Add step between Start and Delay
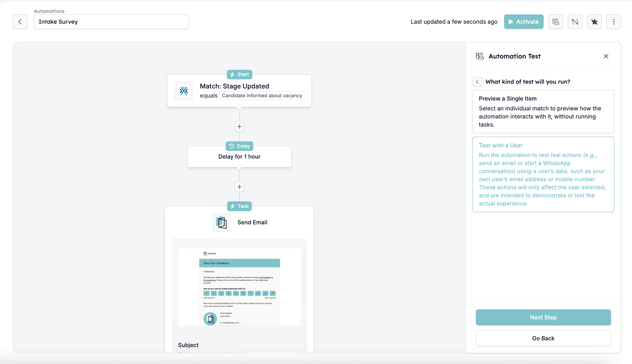This screenshot has height=364, width=632. [x=240, y=127]
